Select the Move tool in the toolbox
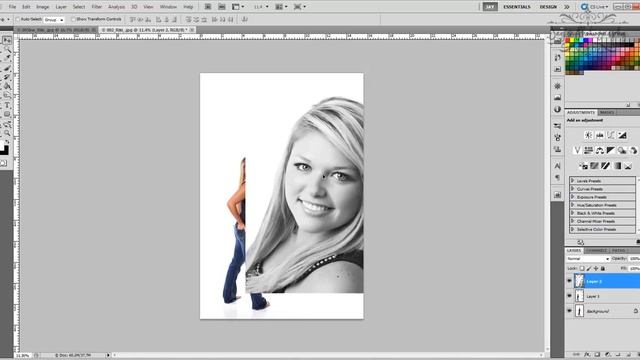Image resolution: width=640 pixels, height=360 pixels. click(7, 40)
